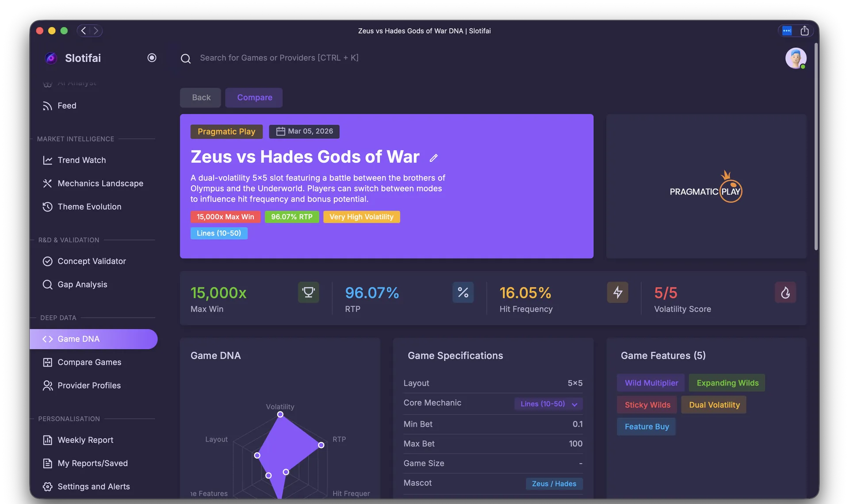Toggle the Sticky Wilds feature badge
This screenshot has width=849, height=504.
[x=646, y=405]
